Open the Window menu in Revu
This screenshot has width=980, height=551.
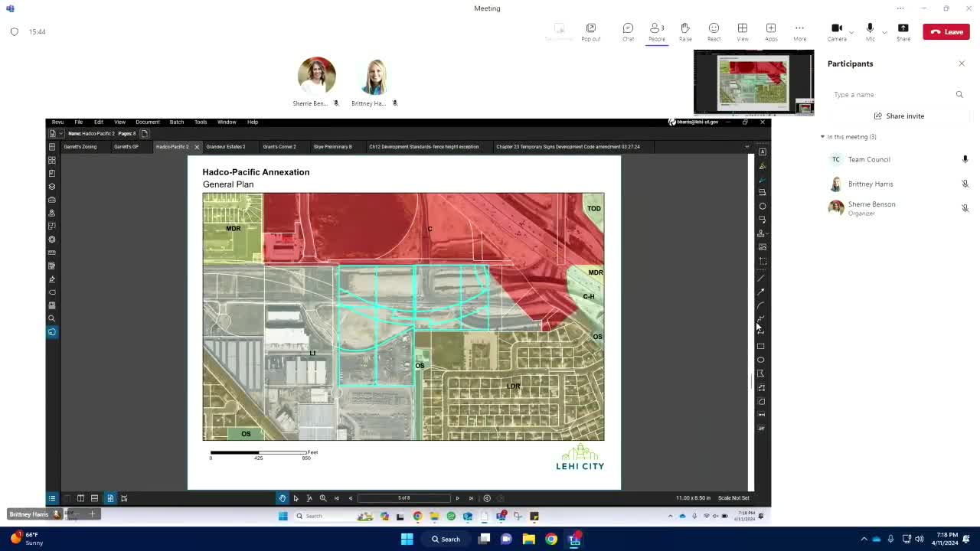coord(227,122)
